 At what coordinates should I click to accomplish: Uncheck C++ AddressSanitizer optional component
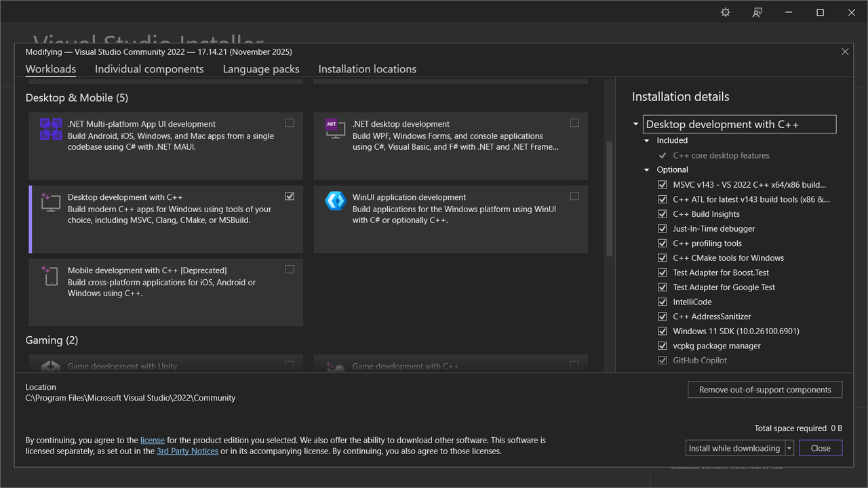pos(663,317)
